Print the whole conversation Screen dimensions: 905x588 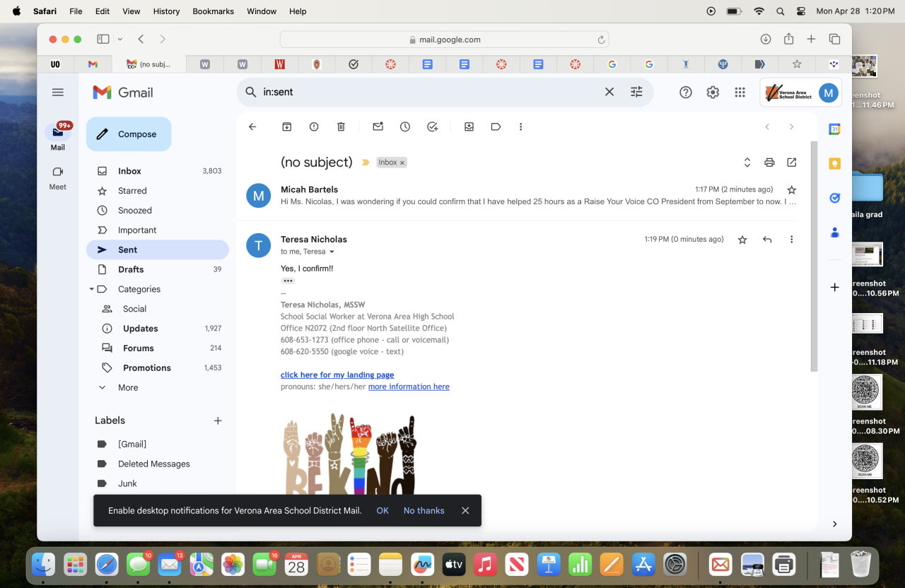(769, 163)
